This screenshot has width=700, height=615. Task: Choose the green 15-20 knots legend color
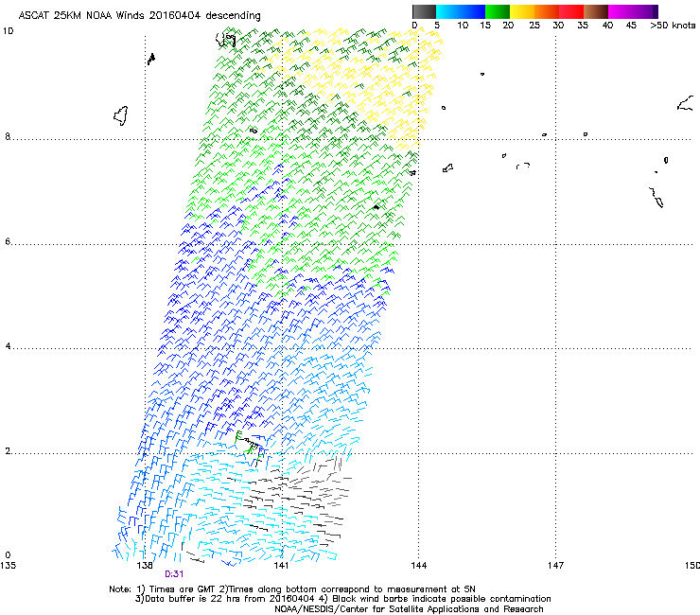pyautogui.click(x=498, y=11)
